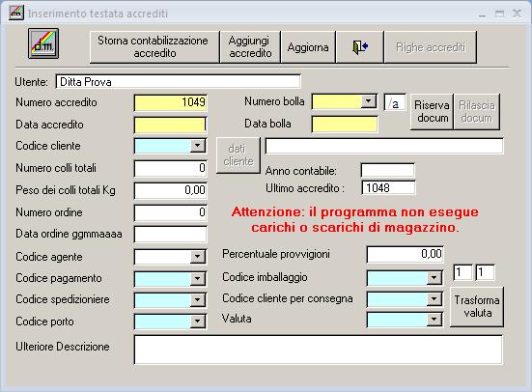The width and height of the screenshot is (532, 392).
Task: Expand the Codice pagamento dropdown
Action: (x=197, y=279)
